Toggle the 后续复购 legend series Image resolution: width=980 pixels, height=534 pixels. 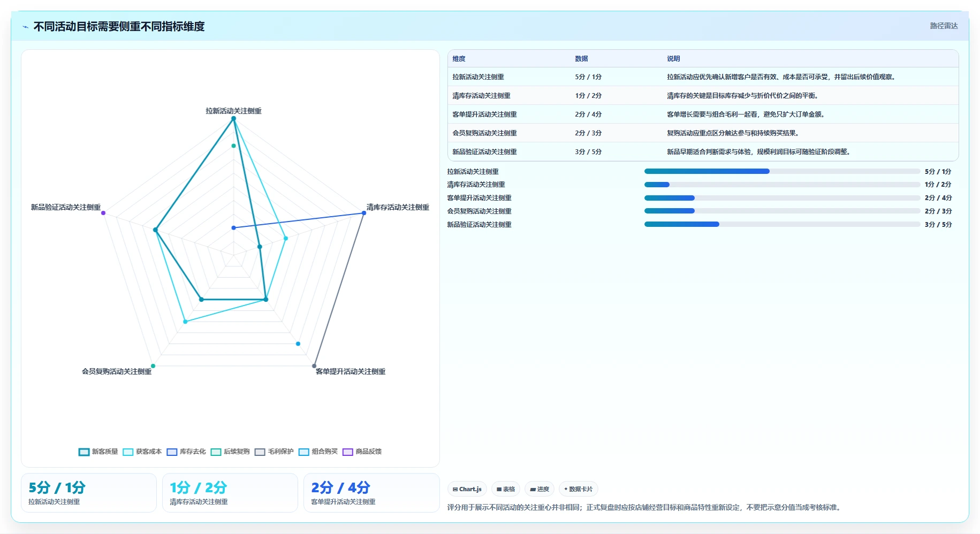click(230, 452)
